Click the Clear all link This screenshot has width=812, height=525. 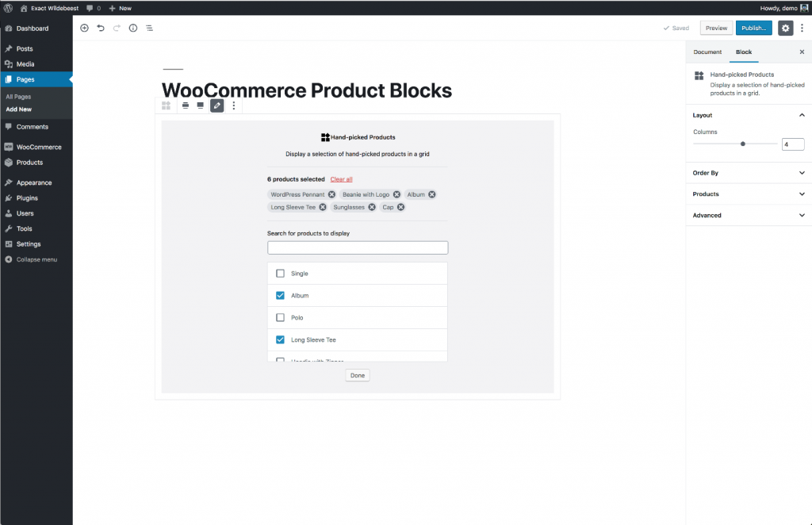click(x=341, y=179)
